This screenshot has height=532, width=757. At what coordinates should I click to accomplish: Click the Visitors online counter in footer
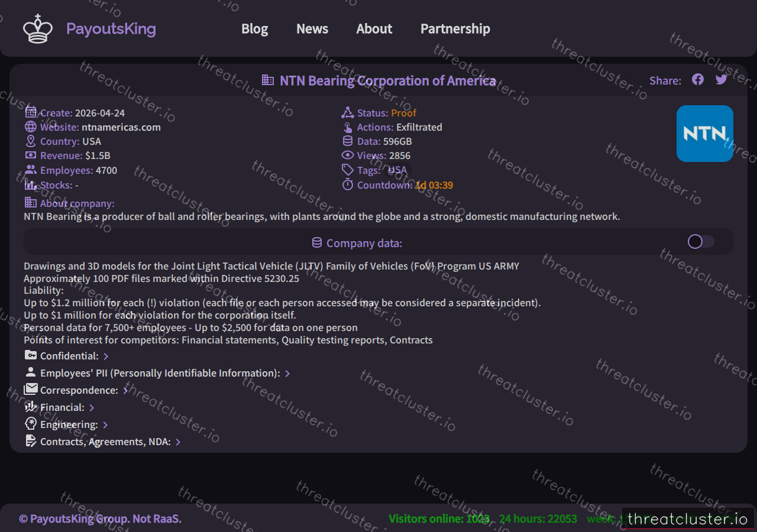[x=439, y=519]
